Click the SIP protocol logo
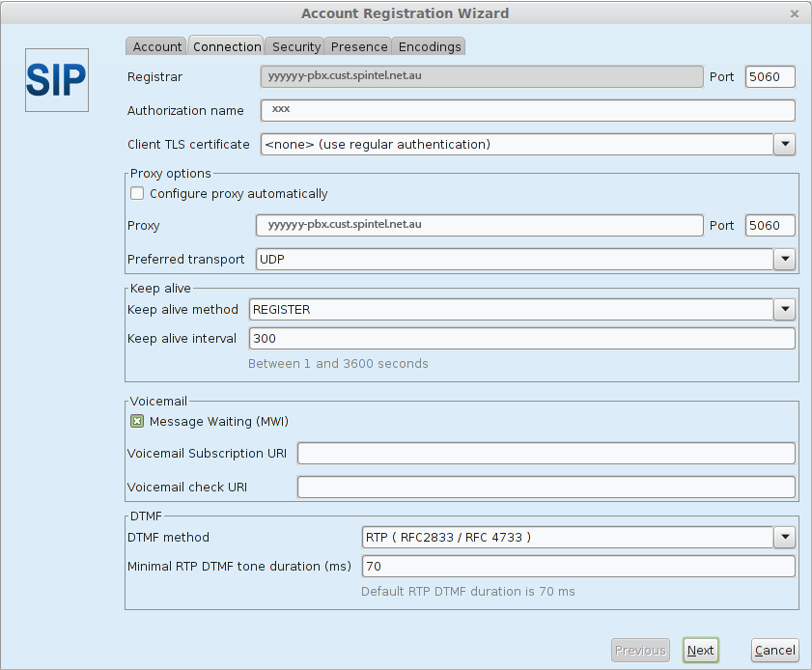 click(57, 80)
